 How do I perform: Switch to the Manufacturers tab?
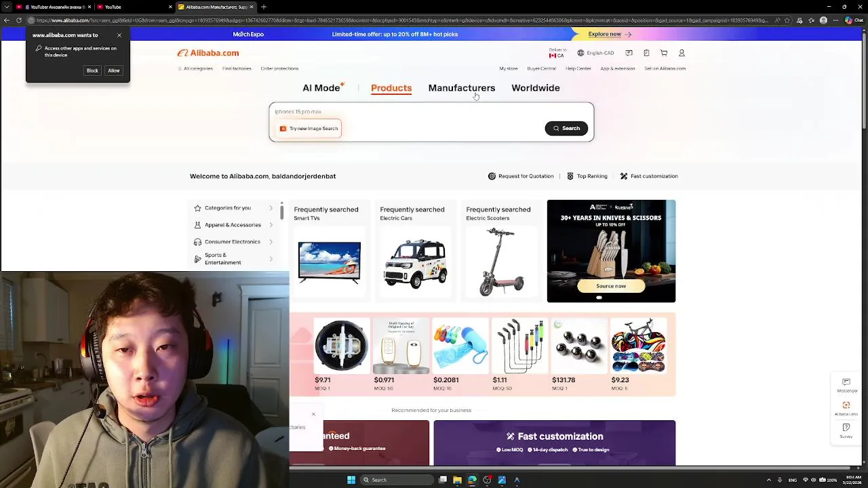point(462,88)
